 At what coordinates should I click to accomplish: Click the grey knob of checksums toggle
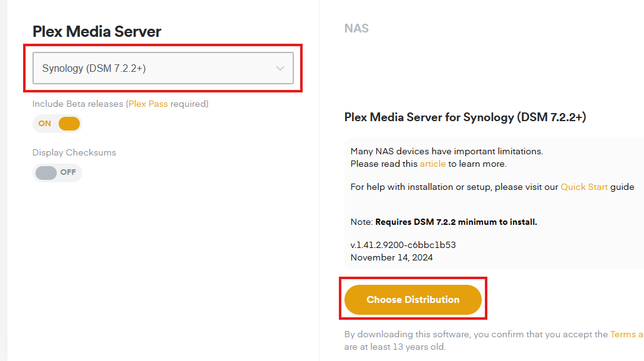[x=46, y=173]
